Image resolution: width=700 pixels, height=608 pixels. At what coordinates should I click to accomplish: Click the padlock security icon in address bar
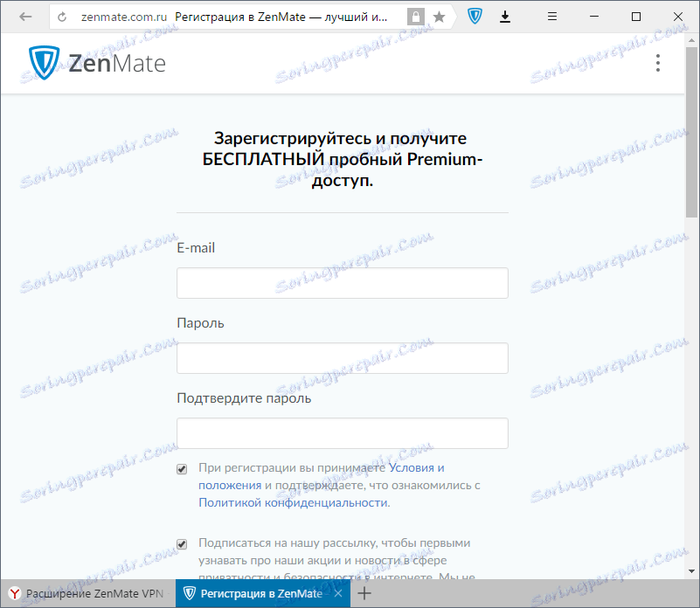416,17
